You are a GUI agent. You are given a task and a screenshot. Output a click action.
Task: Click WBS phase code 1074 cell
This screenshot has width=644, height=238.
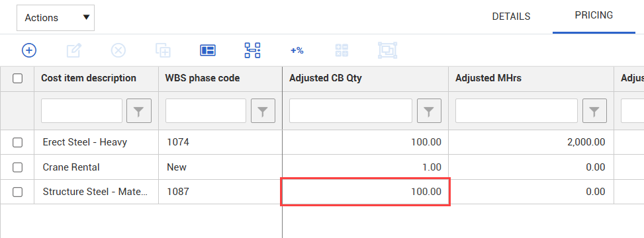click(x=220, y=142)
